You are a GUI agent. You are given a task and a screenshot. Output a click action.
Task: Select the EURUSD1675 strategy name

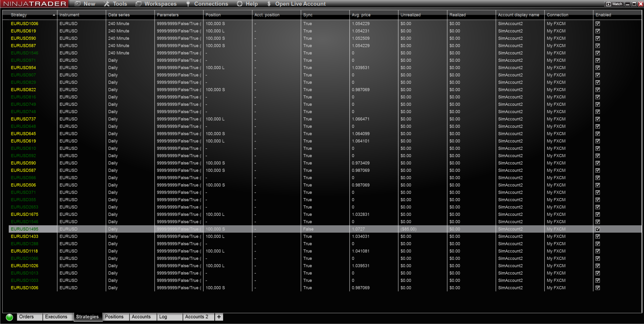pyautogui.click(x=24, y=215)
